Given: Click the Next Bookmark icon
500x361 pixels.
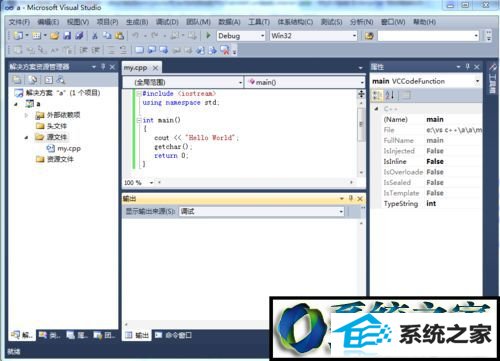Looking at the screenshot, I should (x=163, y=50).
